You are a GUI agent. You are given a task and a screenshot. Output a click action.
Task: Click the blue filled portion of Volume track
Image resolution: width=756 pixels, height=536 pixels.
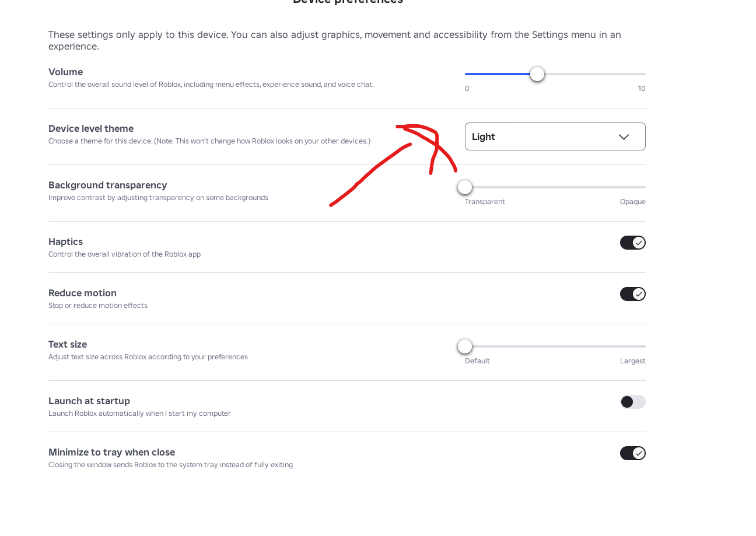(497, 74)
